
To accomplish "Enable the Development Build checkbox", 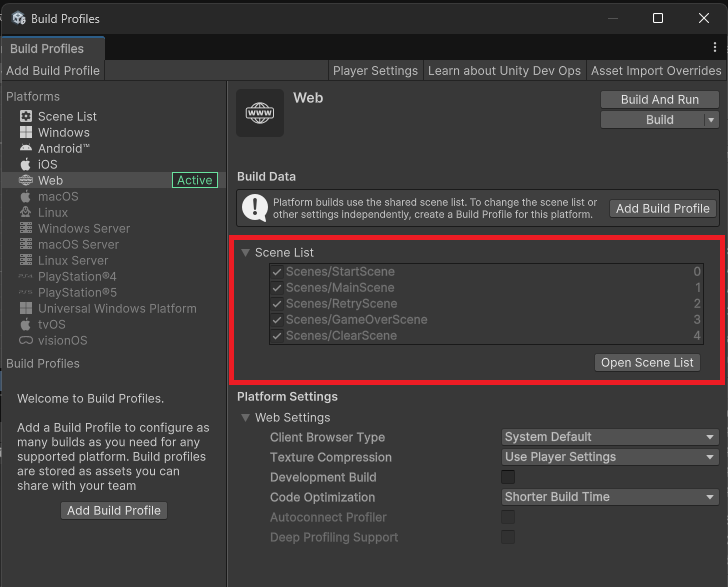I will pyautogui.click(x=508, y=477).
